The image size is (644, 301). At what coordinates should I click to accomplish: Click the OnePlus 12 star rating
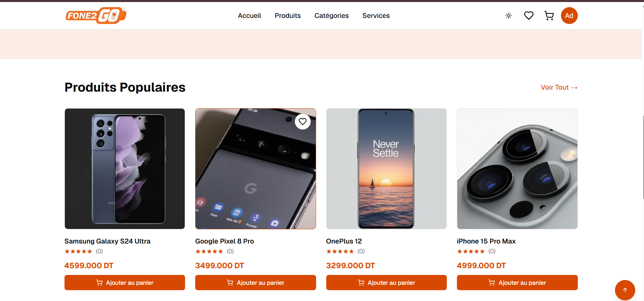coord(340,251)
